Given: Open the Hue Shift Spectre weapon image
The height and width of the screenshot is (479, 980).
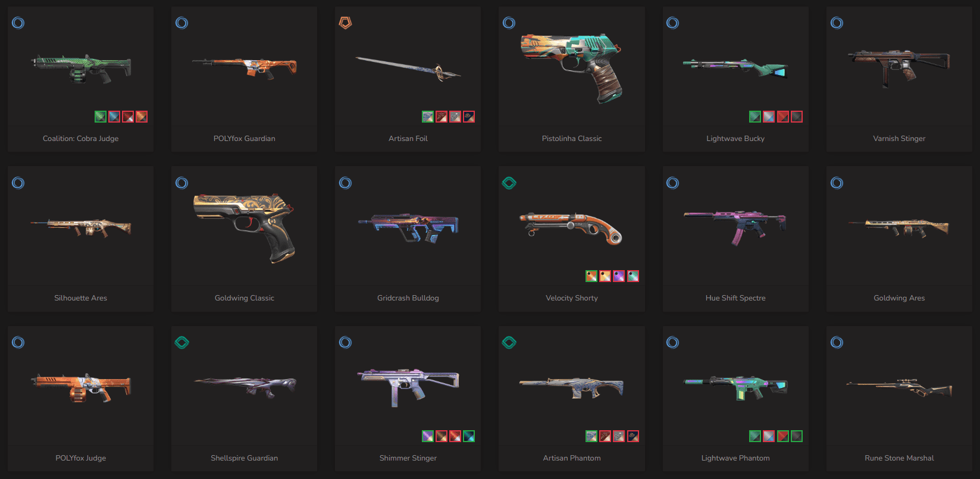Looking at the screenshot, I should pos(735,227).
